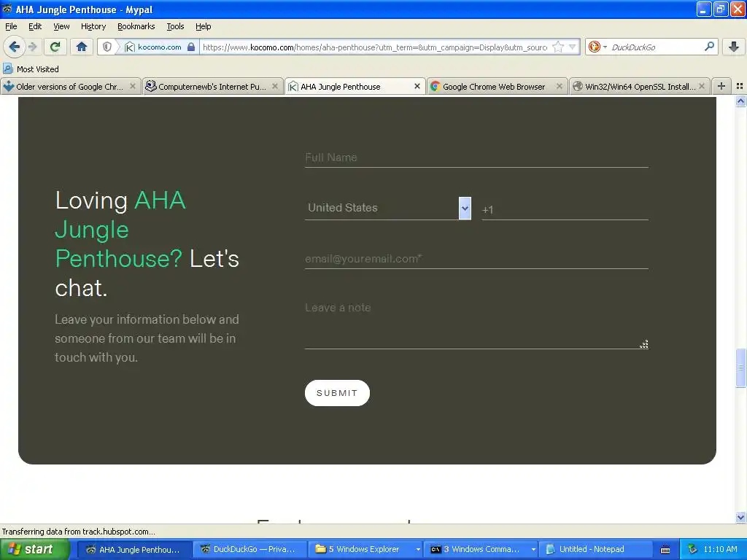Open the Bookmarks menu
Image resolution: width=747 pixels, height=560 pixels.
pos(136,26)
